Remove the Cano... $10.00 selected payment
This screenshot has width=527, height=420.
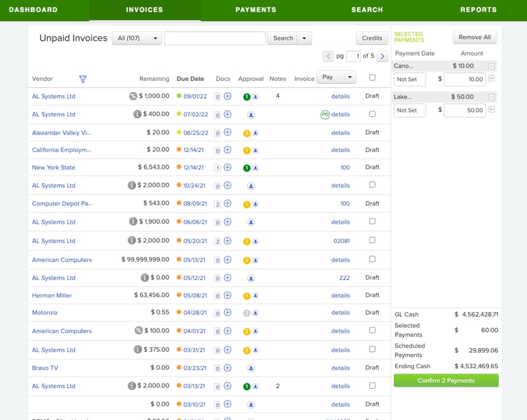click(x=491, y=66)
